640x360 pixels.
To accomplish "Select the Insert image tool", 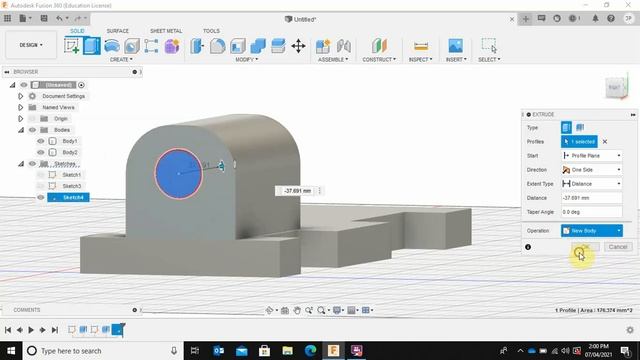I will 456,46.
